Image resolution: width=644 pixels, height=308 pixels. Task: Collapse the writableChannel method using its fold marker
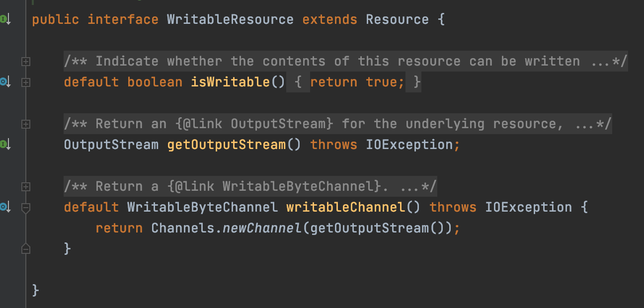(26, 208)
